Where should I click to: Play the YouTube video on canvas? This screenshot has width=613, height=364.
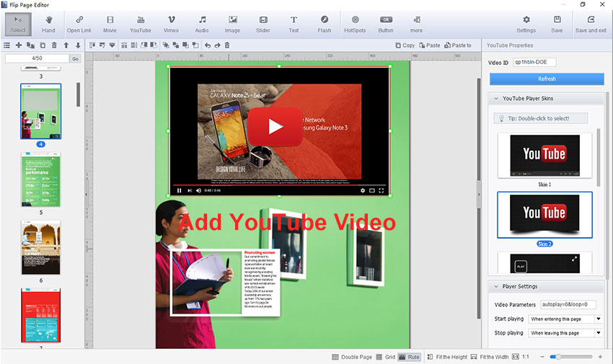(x=275, y=127)
